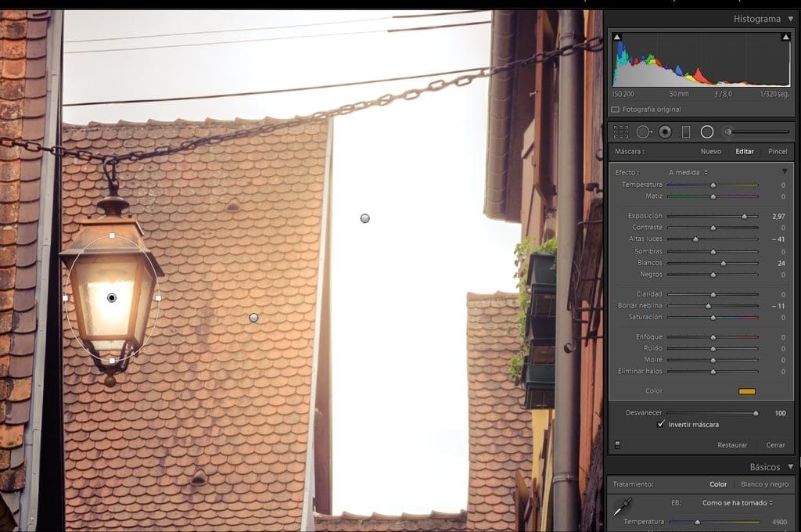Uncheck the Invertir máscara checkbox
Screen dimensions: 801x532
[661, 424]
